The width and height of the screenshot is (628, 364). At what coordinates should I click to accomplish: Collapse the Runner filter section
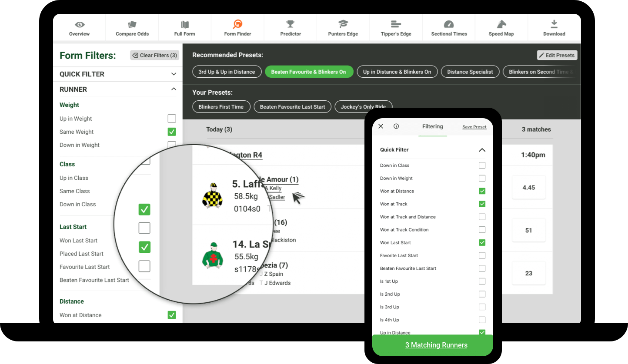click(174, 89)
